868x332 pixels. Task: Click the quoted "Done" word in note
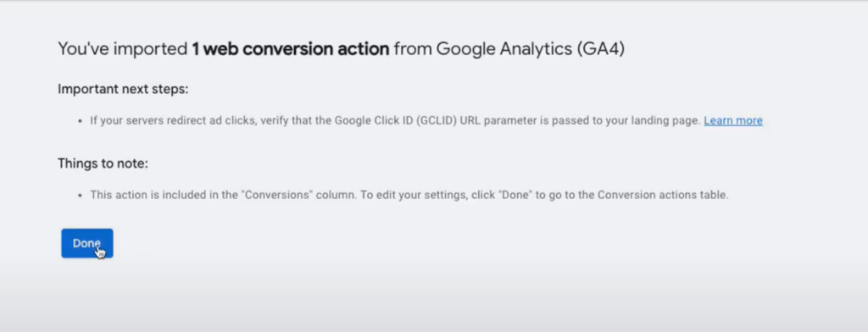tap(515, 195)
